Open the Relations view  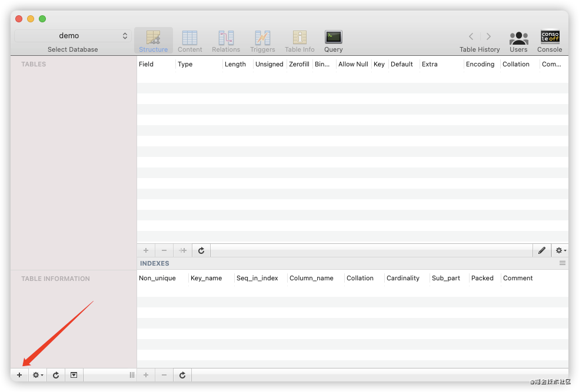pos(226,41)
